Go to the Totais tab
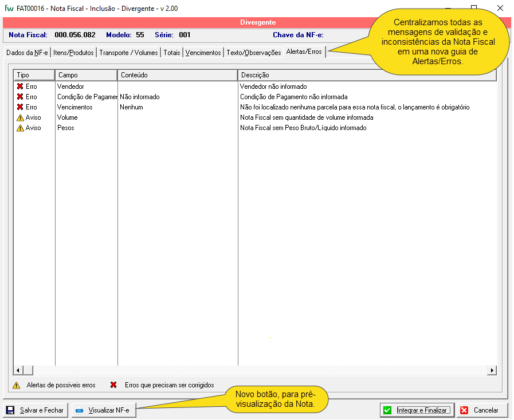This screenshot has width=514, height=420. 172,53
